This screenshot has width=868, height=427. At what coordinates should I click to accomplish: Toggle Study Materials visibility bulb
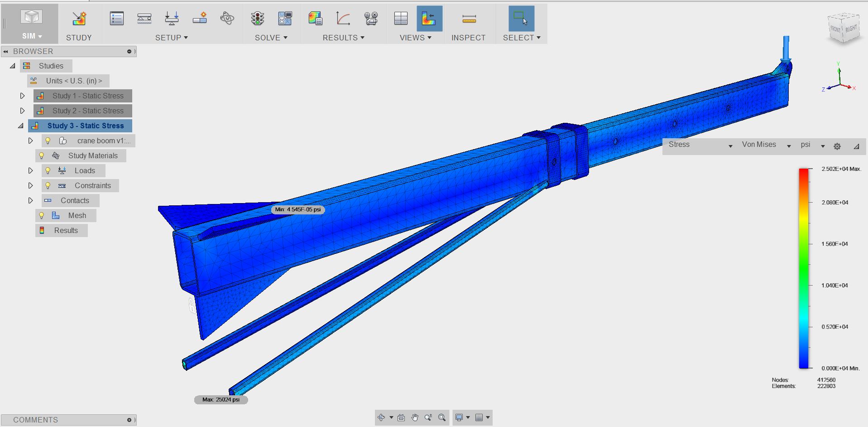pyautogui.click(x=41, y=155)
